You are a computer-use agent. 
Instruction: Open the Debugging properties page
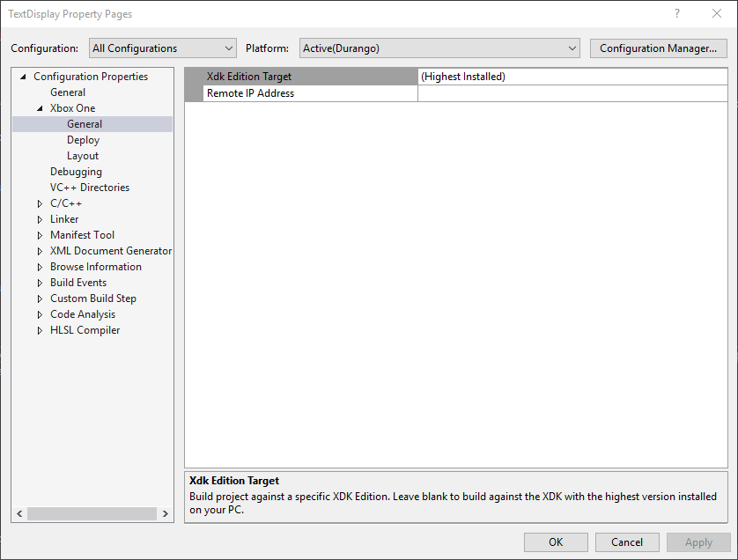point(76,172)
